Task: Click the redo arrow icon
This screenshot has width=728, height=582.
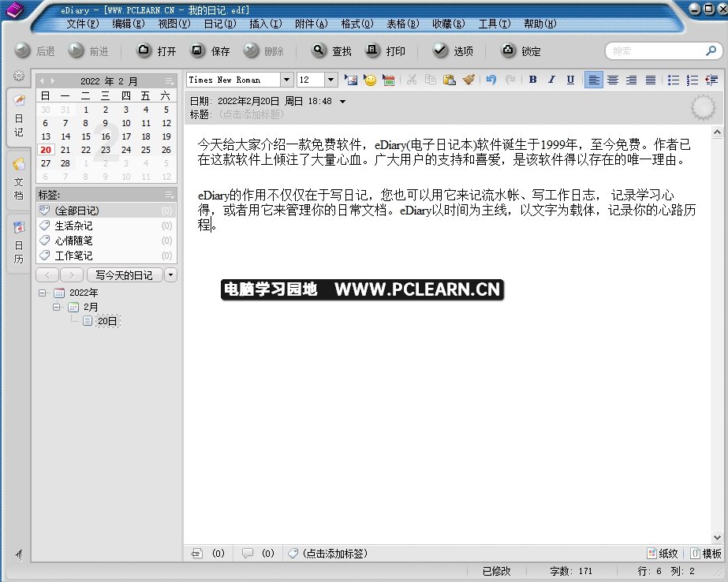Action: [x=510, y=80]
